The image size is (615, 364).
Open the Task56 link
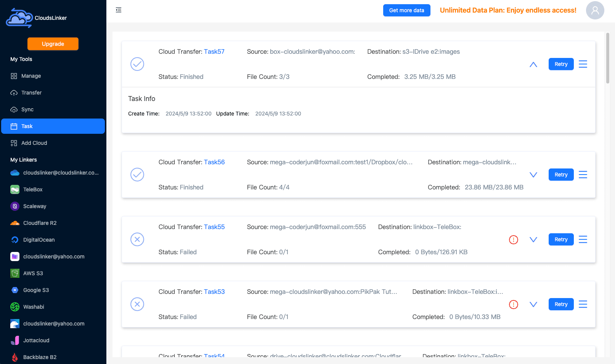214,162
